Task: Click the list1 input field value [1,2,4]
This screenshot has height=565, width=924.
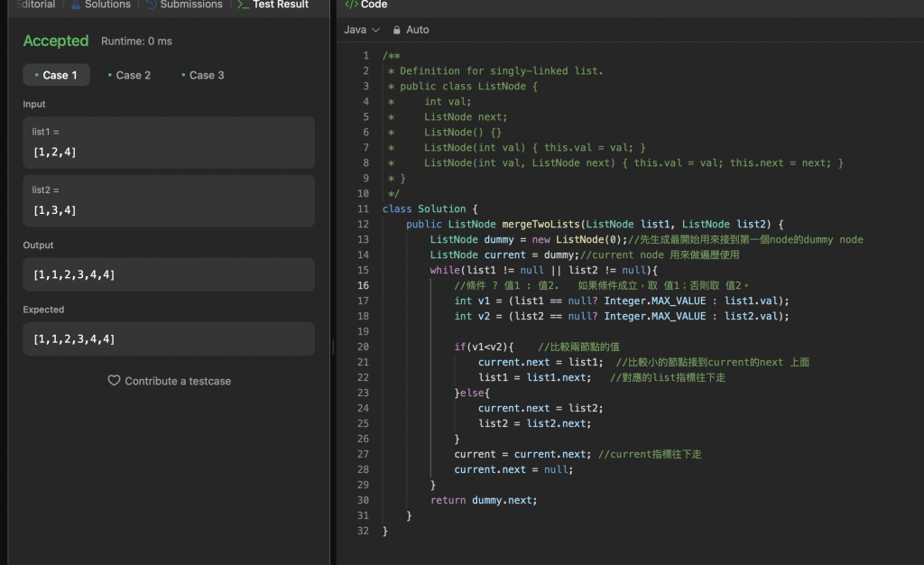Action: [169, 143]
